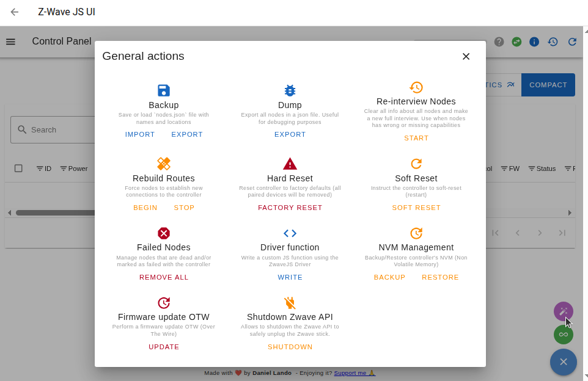Click the NVM Management refresh icon
Image resolution: width=588 pixels, height=381 pixels.
coord(416,233)
